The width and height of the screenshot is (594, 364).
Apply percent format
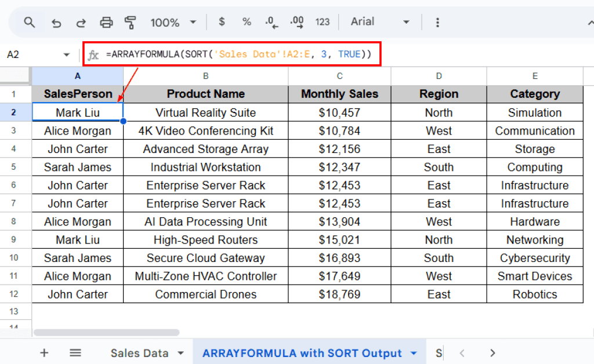(246, 21)
